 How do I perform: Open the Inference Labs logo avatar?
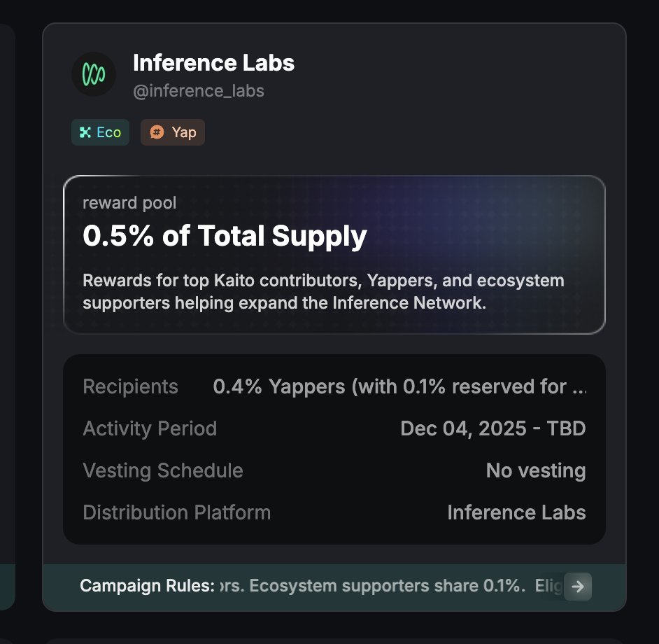[94, 74]
